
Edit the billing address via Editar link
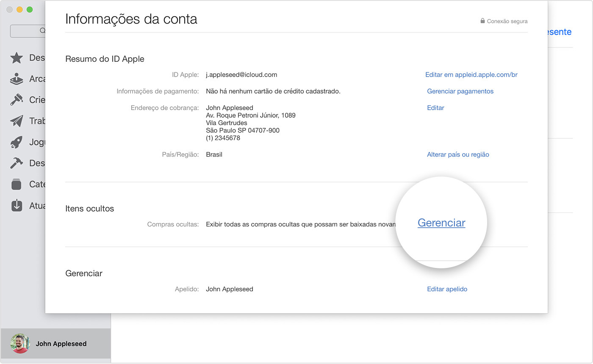435,108
